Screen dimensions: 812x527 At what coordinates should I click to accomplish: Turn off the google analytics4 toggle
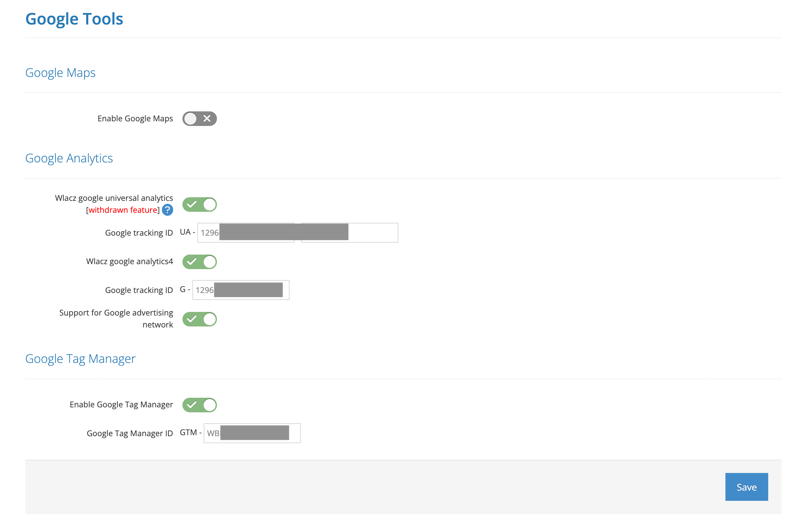(200, 262)
